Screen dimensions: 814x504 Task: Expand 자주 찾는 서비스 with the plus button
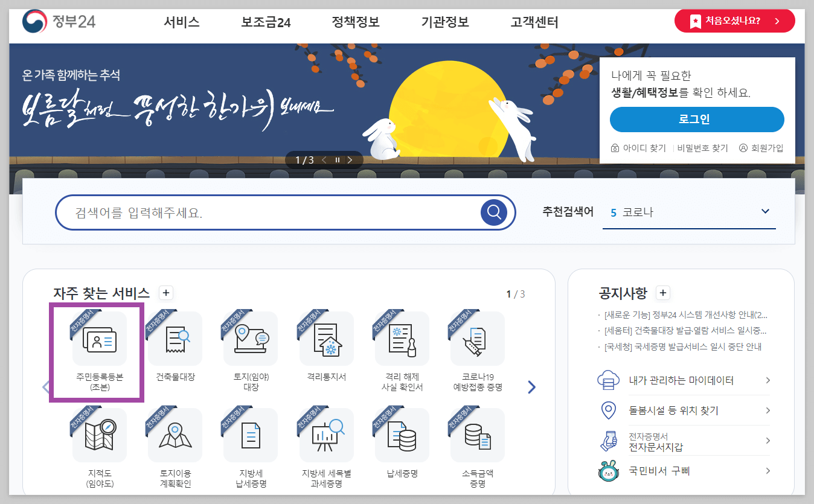point(165,293)
